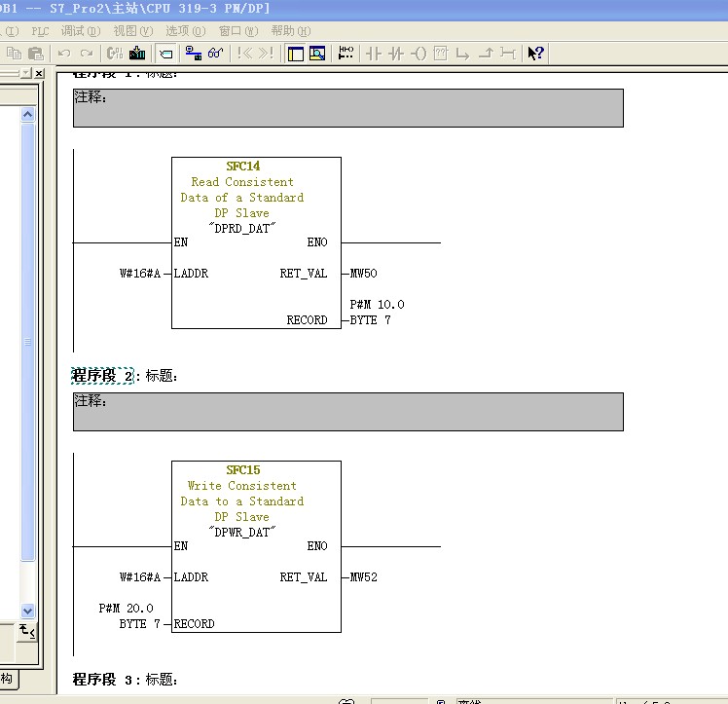Click the left panel scroll up arrow

(28, 114)
